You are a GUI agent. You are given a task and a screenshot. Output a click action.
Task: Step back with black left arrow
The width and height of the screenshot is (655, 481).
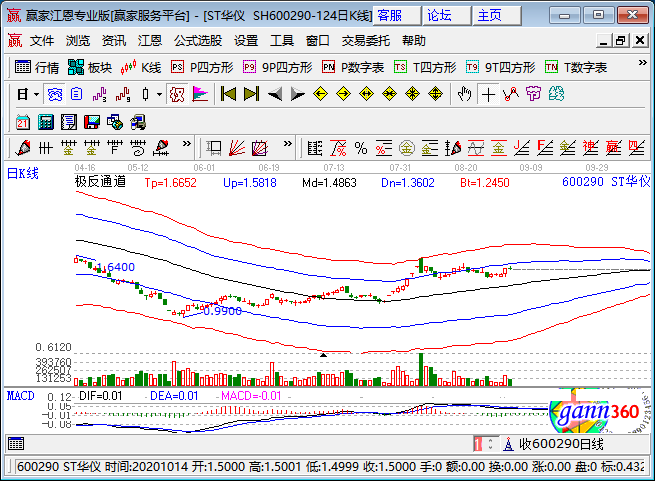pos(274,94)
